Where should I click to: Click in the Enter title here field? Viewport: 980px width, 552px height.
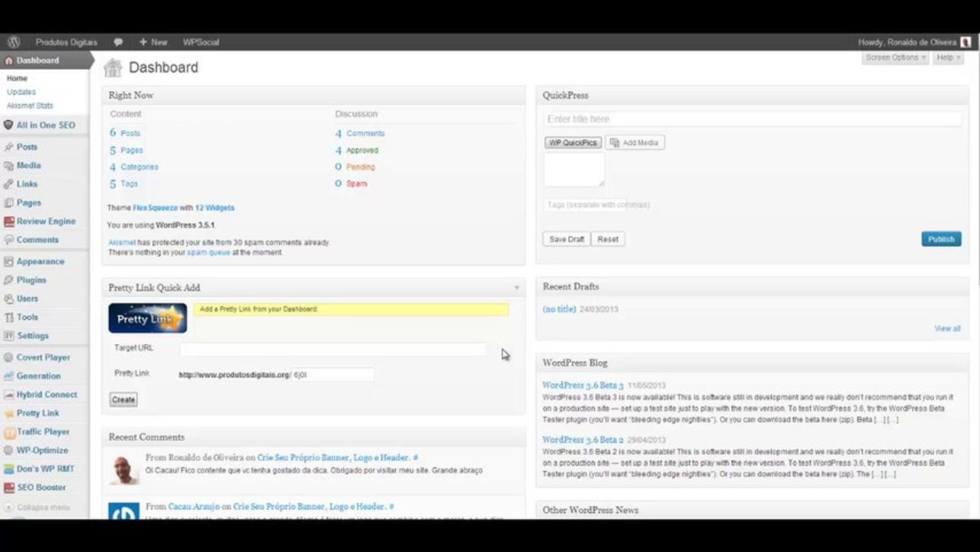pos(752,120)
